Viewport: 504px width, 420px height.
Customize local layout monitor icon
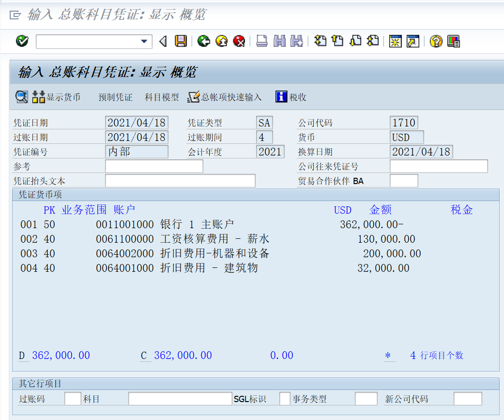coord(454,41)
